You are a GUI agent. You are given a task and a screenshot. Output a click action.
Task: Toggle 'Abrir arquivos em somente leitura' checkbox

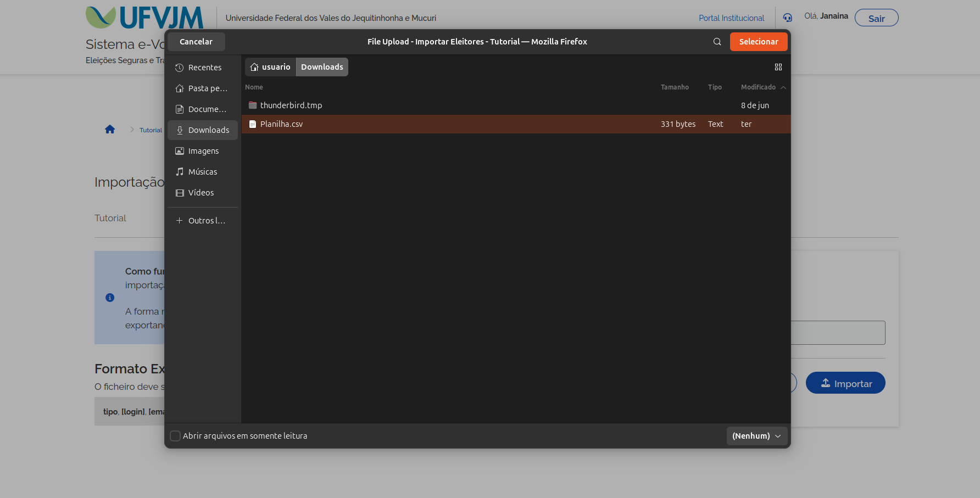(x=175, y=436)
